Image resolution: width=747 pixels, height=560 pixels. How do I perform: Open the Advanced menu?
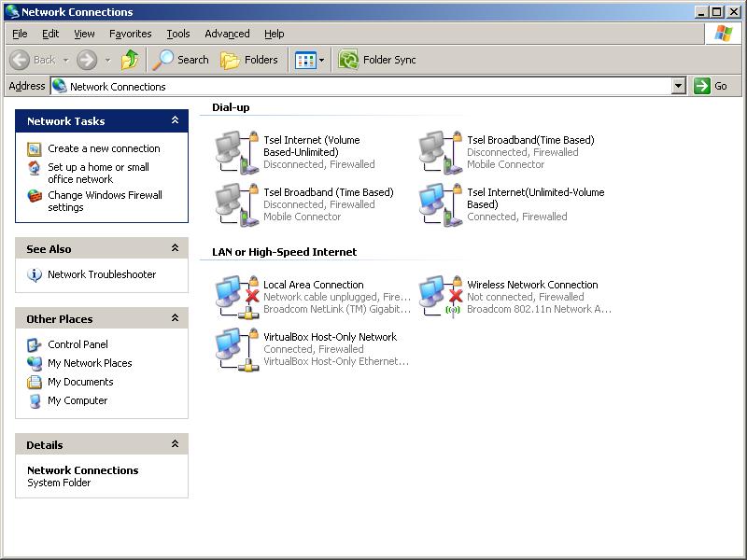coord(227,34)
